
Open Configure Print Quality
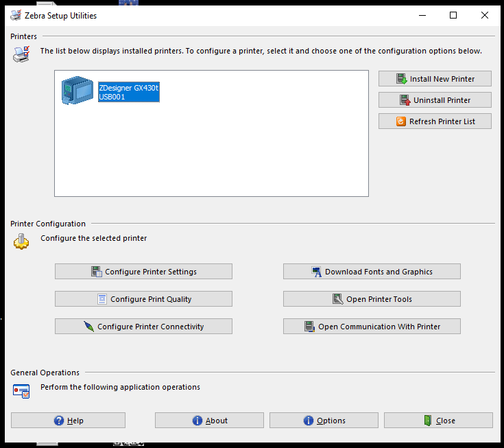(x=143, y=299)
